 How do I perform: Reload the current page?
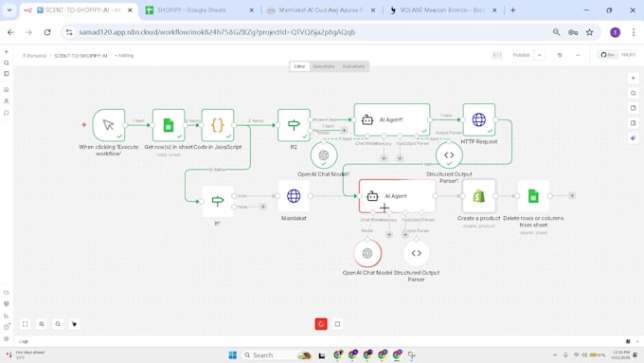(x=47, y=32)
